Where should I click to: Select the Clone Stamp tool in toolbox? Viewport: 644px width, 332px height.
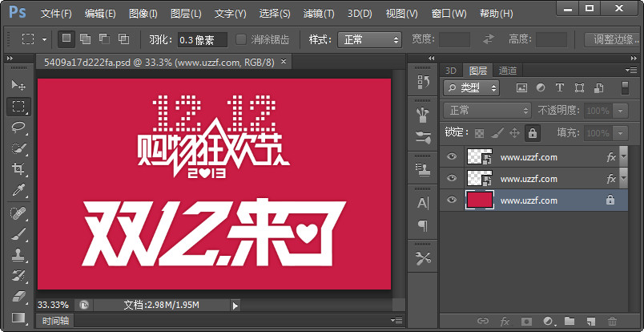pos(18,255)
